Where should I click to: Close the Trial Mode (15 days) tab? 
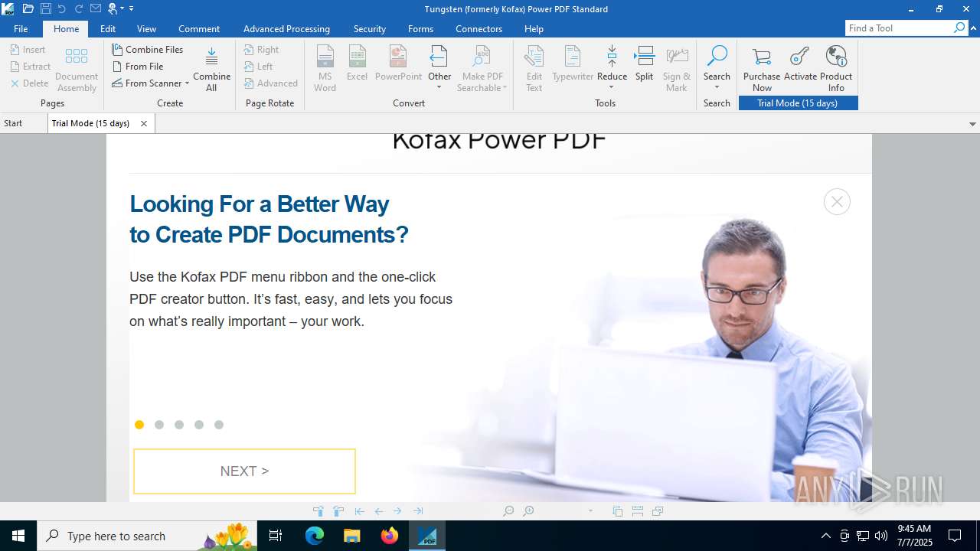click(144, 123)
